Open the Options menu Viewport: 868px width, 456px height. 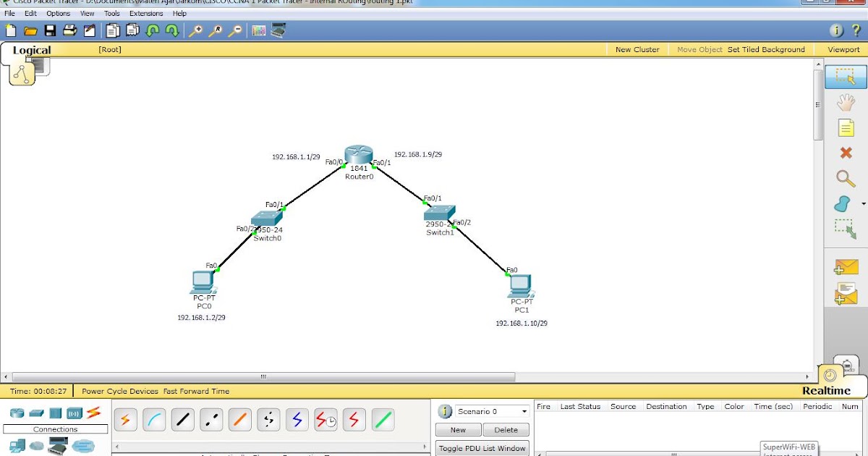coord(58,13)
